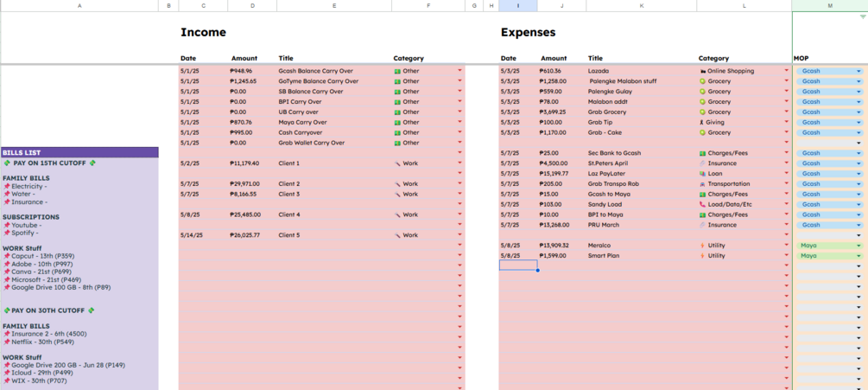The image size is (868, 390).
Task: Open category dropdown for Laz PayLater row
Action: [787, 174]
